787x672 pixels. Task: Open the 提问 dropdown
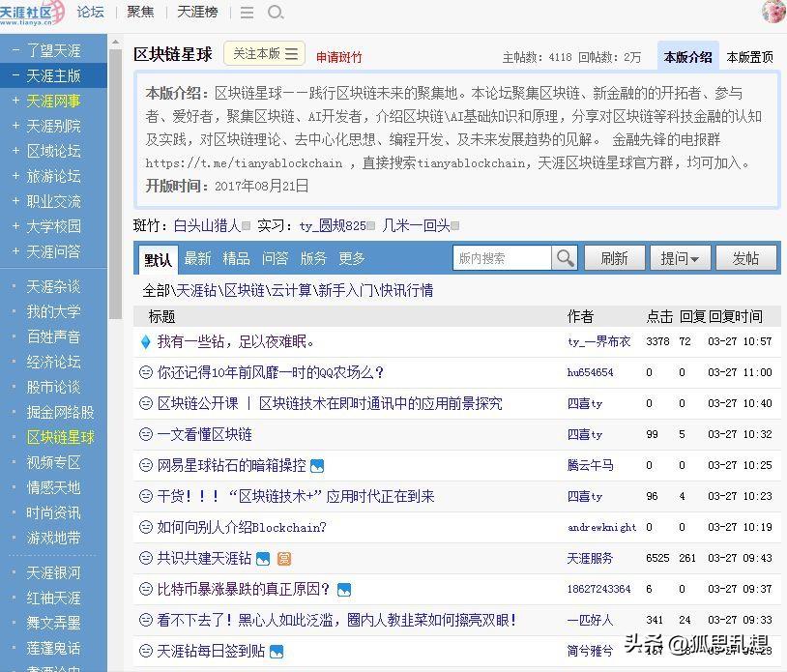(x=684, y=258)
